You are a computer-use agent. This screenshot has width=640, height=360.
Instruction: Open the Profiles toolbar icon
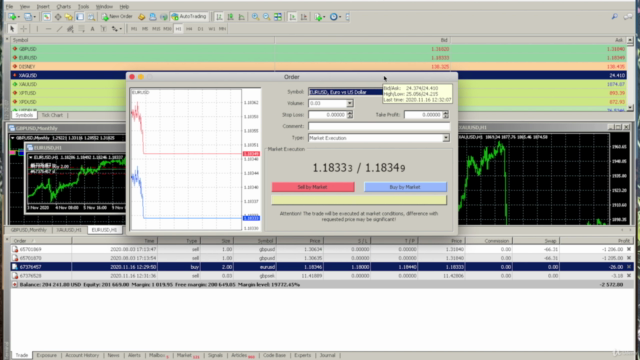(29, 17)
